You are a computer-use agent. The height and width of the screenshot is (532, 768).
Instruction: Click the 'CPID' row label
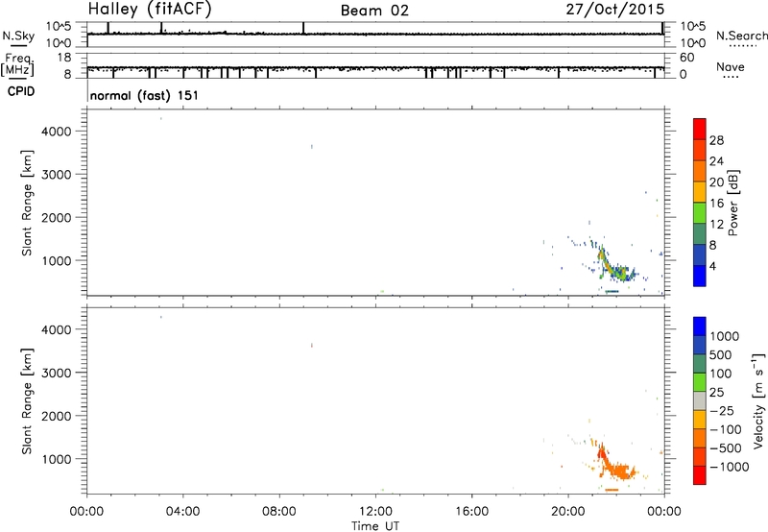coord(21,91)
